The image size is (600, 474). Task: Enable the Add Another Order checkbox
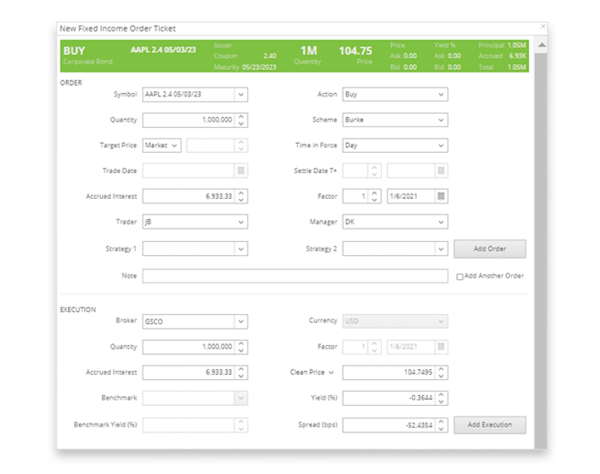coord(459,276)
